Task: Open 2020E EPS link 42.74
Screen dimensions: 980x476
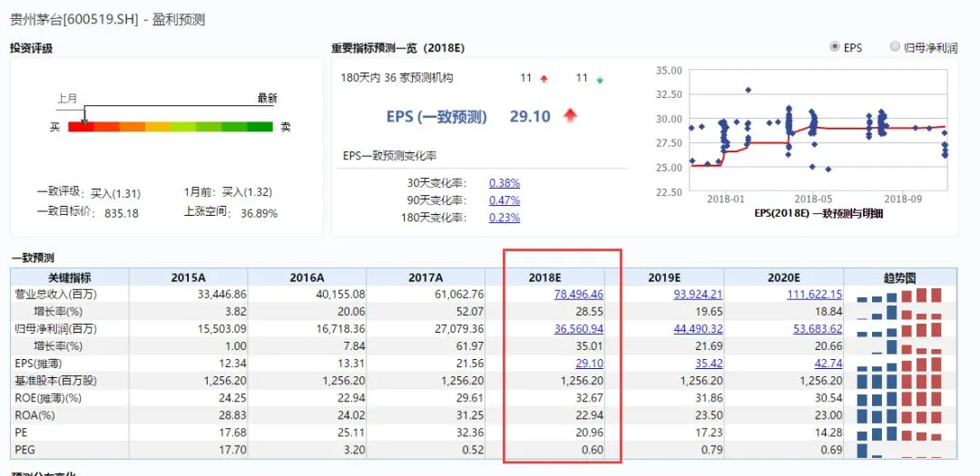Action: click(x=828, y=364)
